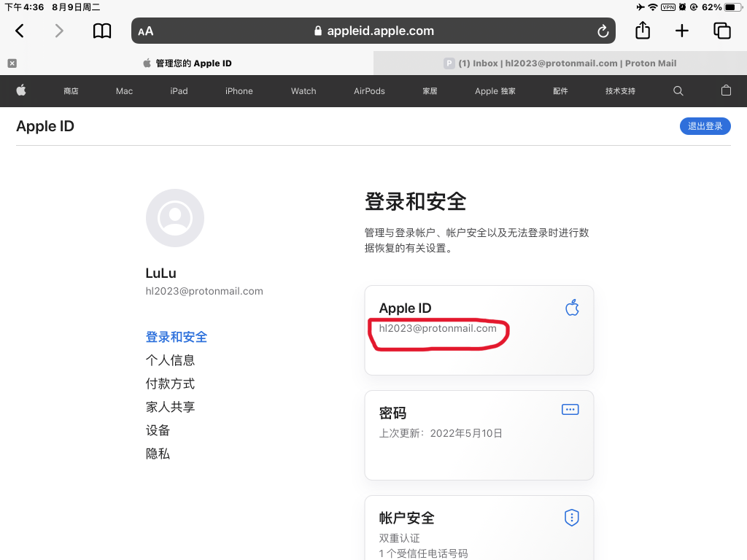This screenshot has height=560, width=747.
Task: Tap the address bar showing appleid.apple.com
Action: tap(373, 31)
